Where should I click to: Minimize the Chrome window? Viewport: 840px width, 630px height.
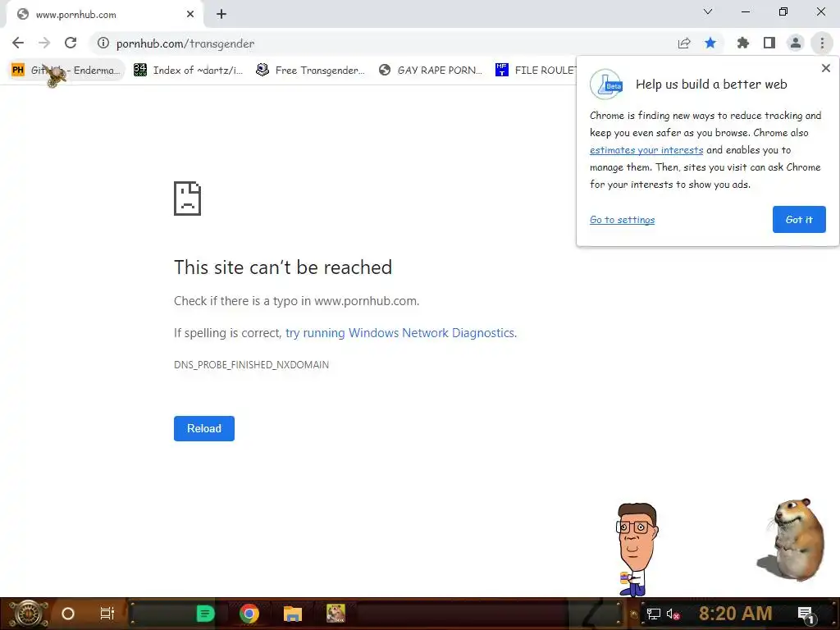746,11
